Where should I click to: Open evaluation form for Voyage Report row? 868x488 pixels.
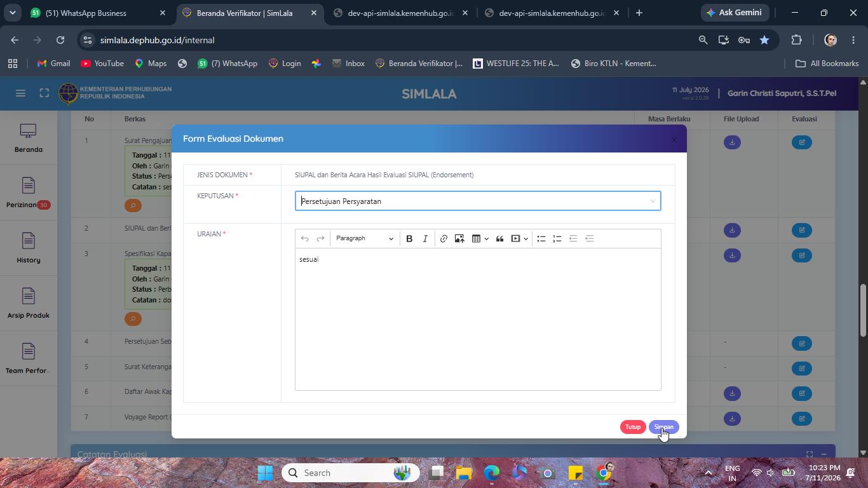click(802, 419)
